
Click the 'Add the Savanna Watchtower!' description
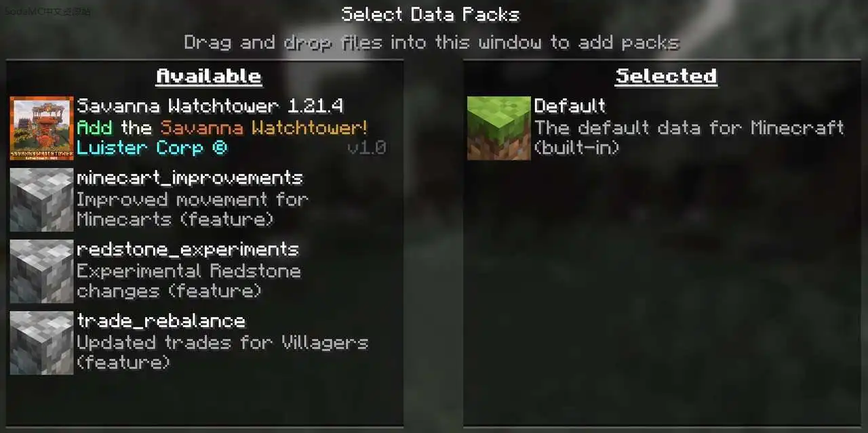222,127
